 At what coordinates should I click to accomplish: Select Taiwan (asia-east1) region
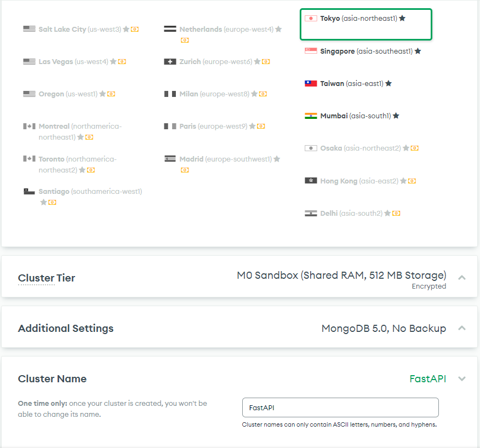(348, 83)
